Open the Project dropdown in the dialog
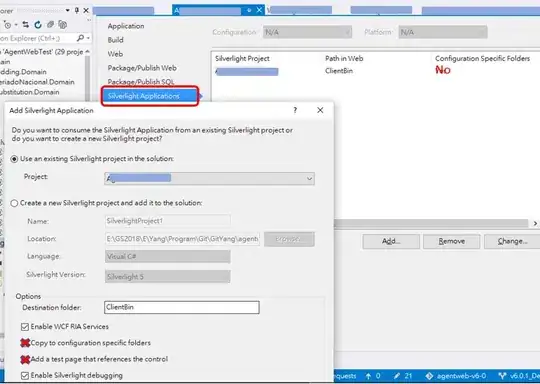Screen dimensions: 540x384 tap(209, 178)
